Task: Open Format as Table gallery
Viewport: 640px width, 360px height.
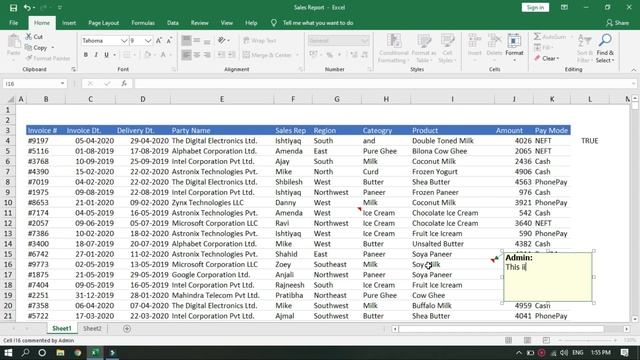Action: [x=424, y=49]
